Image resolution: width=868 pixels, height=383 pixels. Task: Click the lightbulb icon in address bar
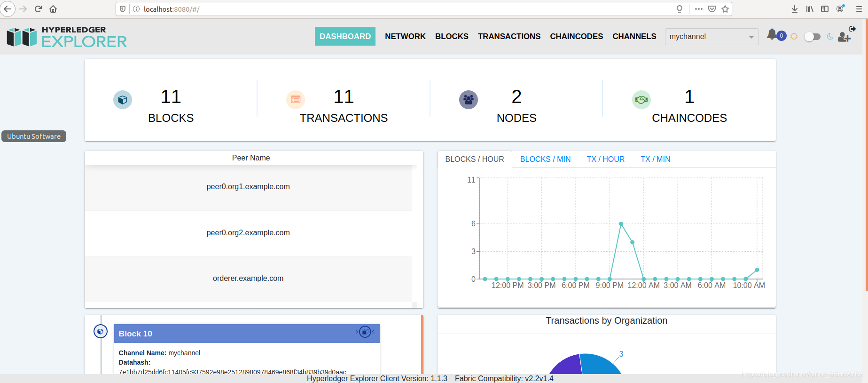click(x=679, y=9)
